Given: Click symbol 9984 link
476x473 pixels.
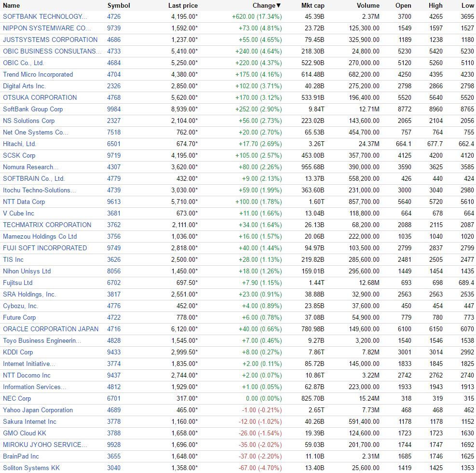Looking at the screenshot, I should pos(114,109).
